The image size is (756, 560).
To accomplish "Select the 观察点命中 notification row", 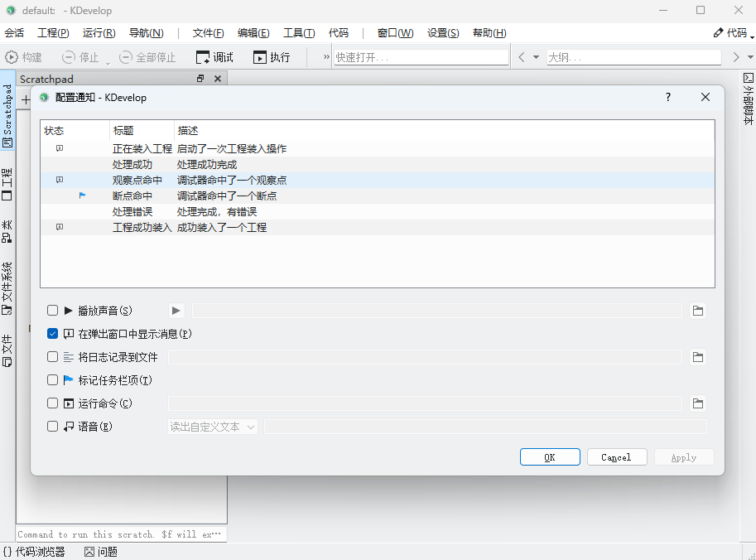I will [377, 180].
